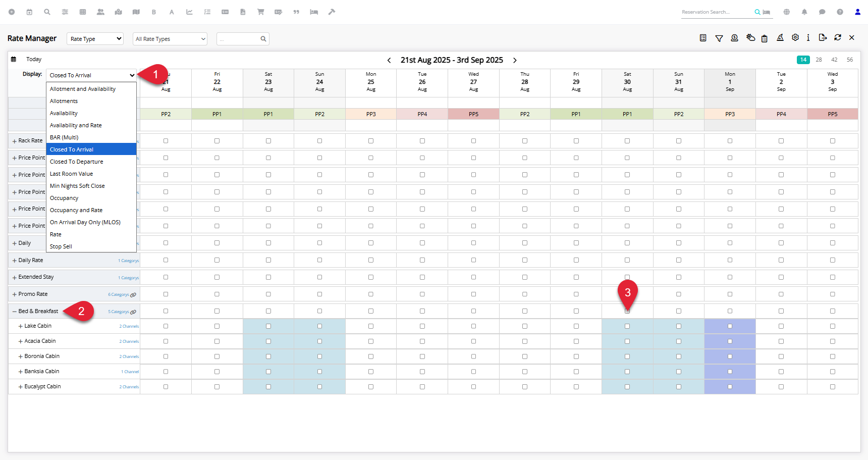868x460 pixels.
Task: Click the Display dropdown showing Closed To Arrival
Action: (x=91, y=75)
